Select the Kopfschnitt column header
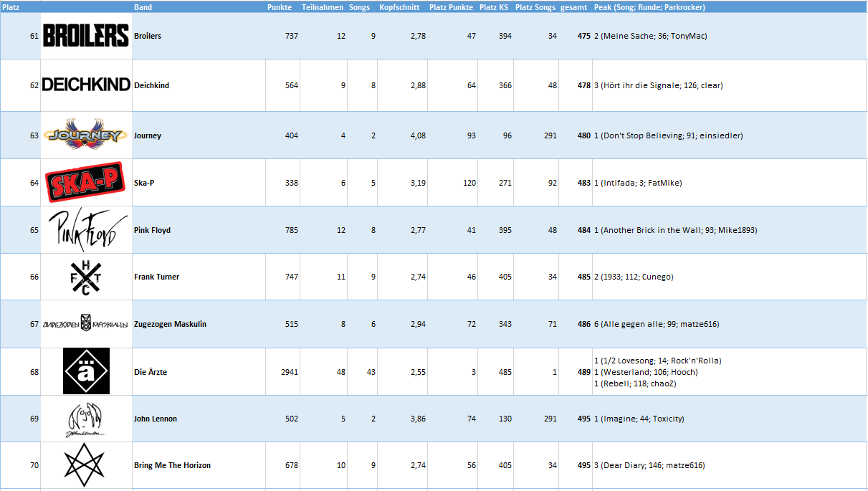 (399, 7)
